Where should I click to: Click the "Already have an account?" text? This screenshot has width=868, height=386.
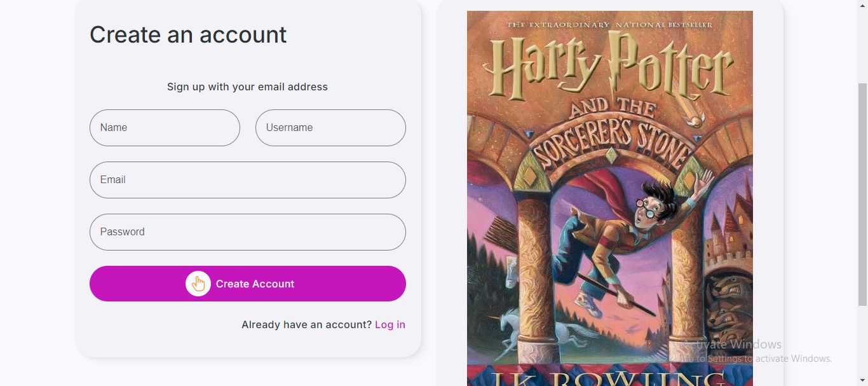click(306, 324)
